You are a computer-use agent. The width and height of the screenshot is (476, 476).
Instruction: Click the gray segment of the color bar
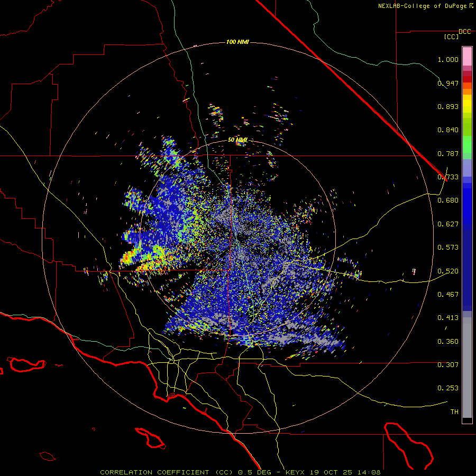(467, 368)
